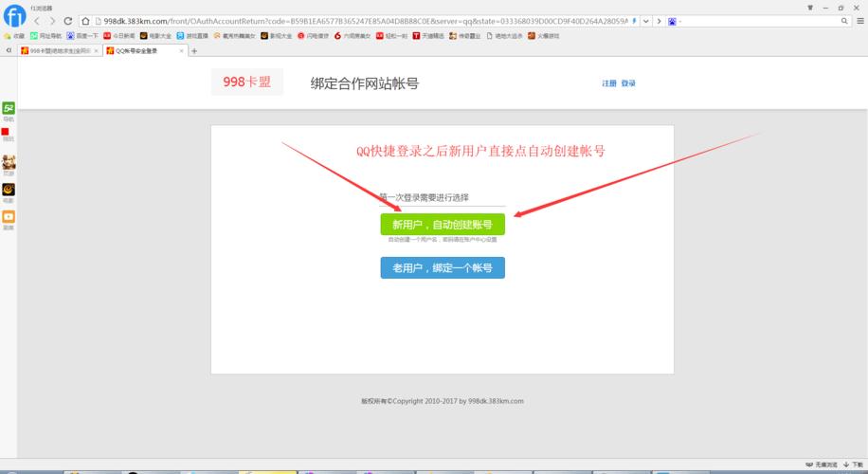
Task: Go forward to next page
Action: tap(52, 21)
